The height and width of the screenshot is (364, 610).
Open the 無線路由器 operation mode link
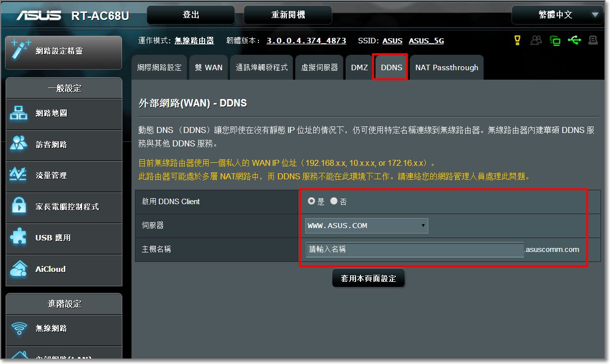coord(194,41)
